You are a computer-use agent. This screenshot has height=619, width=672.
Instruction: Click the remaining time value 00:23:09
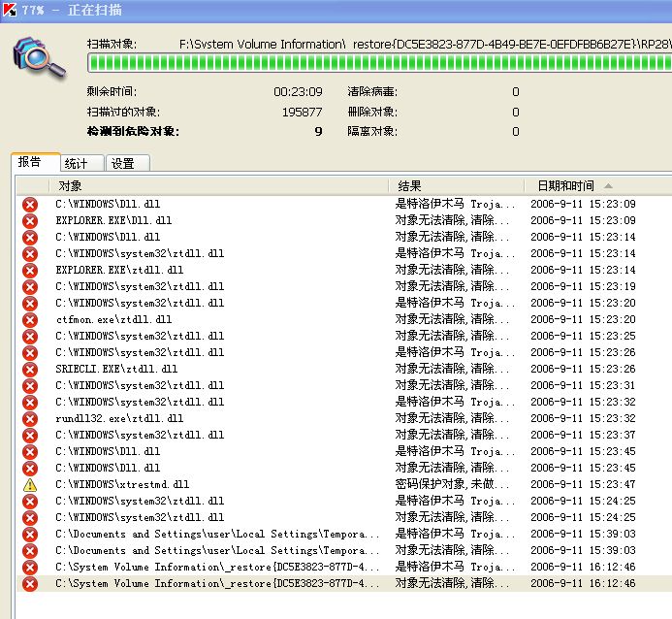(298, 92)
